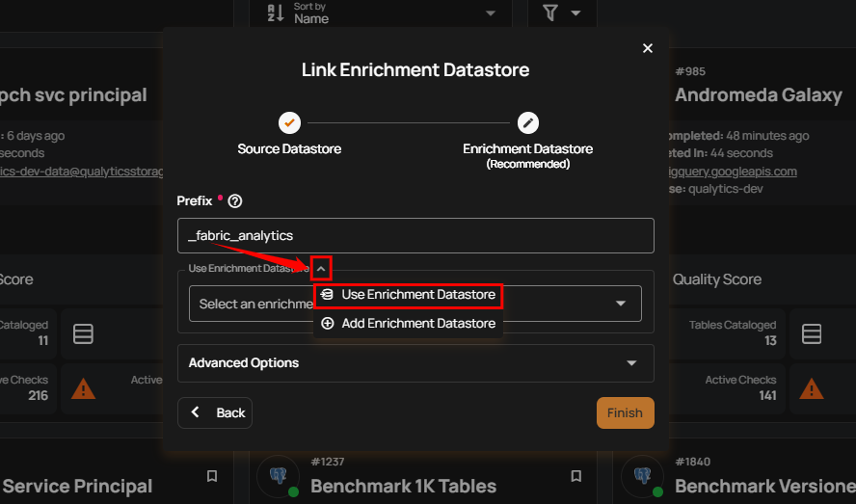856x504 pixels.
Task: Click the Source Datastore completed step icon
Action: pos(289,122)
